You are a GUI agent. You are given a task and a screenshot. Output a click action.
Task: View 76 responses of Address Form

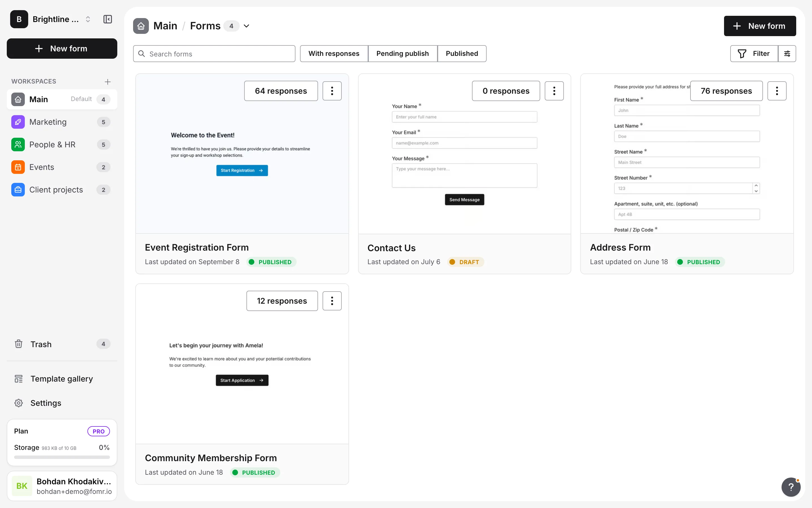(x=726, y=91)
